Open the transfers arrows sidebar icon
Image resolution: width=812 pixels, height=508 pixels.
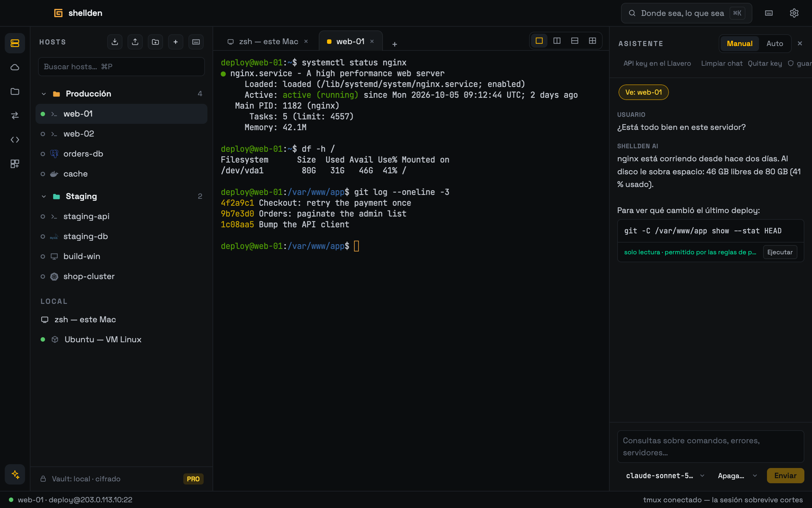[x=15, y=116]
